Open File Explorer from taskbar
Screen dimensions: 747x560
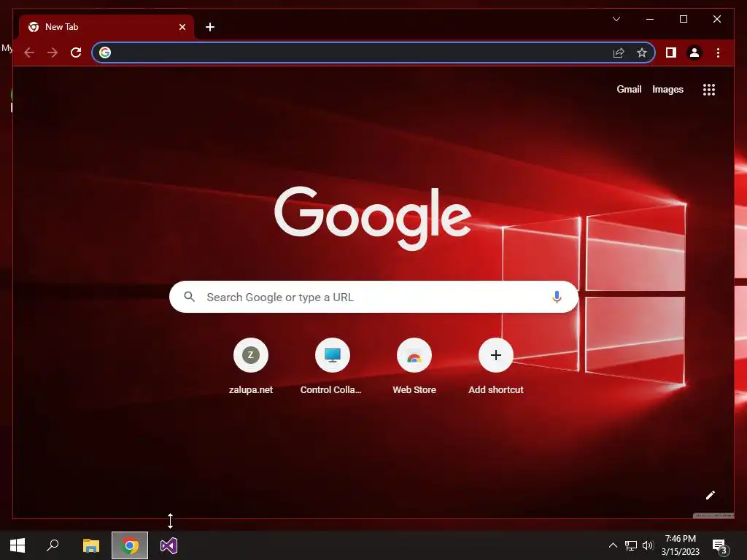pos(91,545)
